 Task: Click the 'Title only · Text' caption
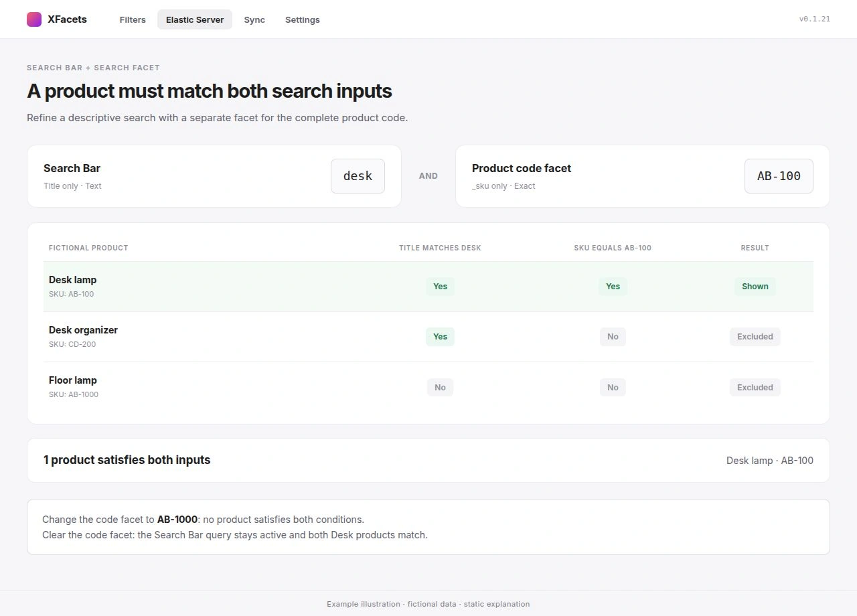click(x=72, y=186)
